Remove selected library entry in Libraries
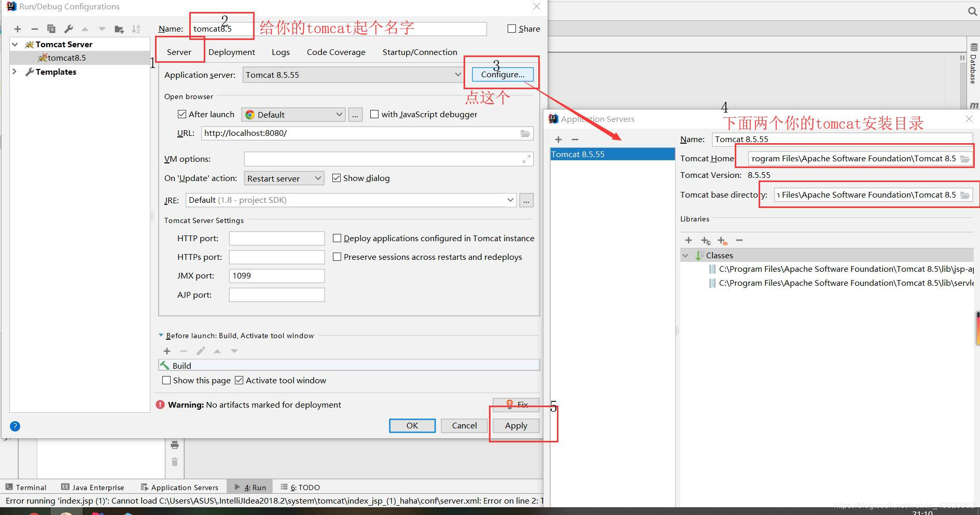 739,240
